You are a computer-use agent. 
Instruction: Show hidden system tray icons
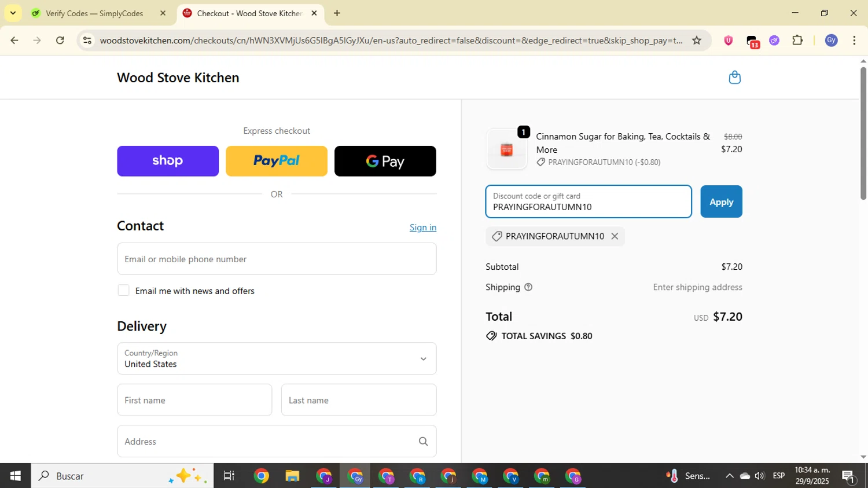(x=729, y=476)
